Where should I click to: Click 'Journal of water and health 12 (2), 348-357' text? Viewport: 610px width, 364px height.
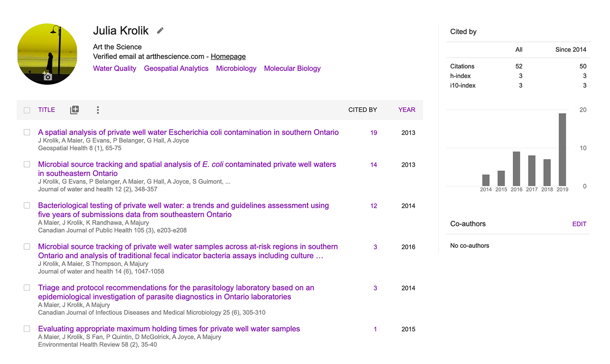point(98,189)
